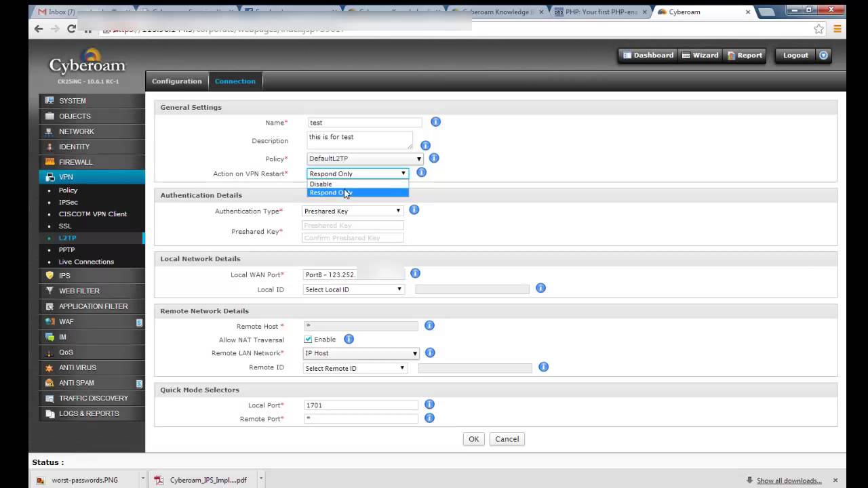Click info icon next to Remote Host
The height and width of the screenshot is (488, 868).
[429, 325]
